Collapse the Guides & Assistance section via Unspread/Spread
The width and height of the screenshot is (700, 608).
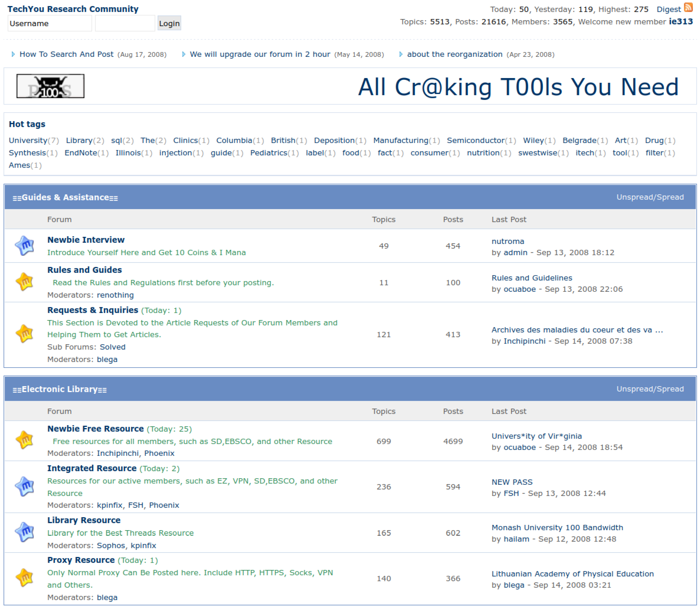coord(650,197)
